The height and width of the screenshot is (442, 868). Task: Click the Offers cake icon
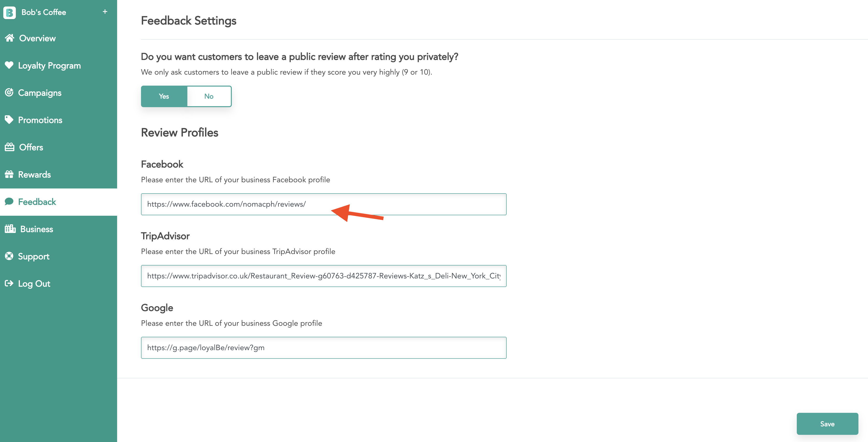(9, 147)
